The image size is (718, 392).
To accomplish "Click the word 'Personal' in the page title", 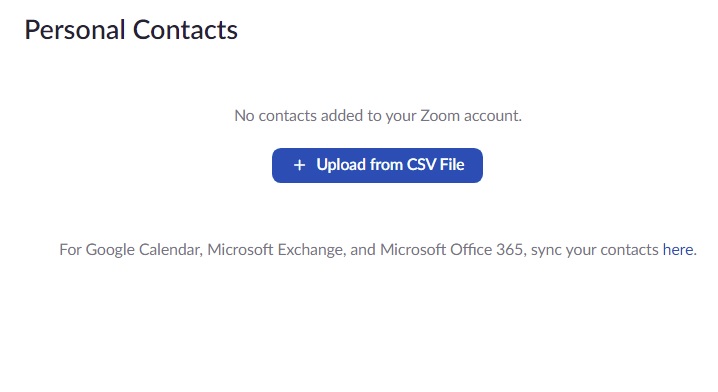I will click(x=75, y=30).
